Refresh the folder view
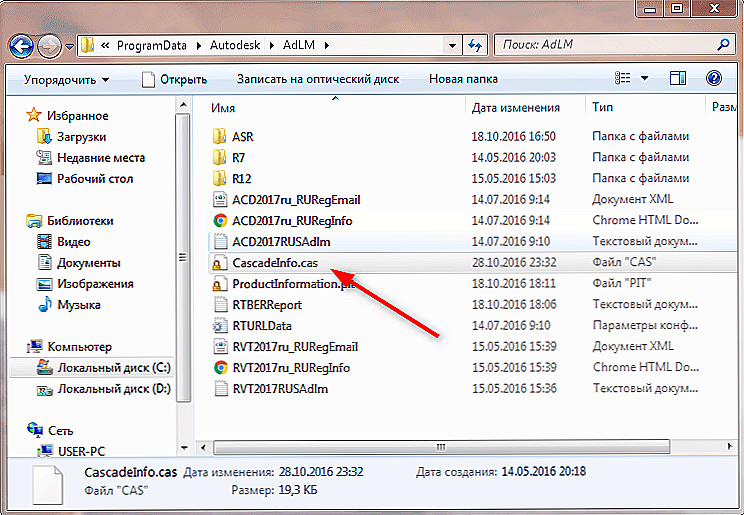Image resolution: width=744 pixels, height=515 pixels. click(x=474, y=46)
